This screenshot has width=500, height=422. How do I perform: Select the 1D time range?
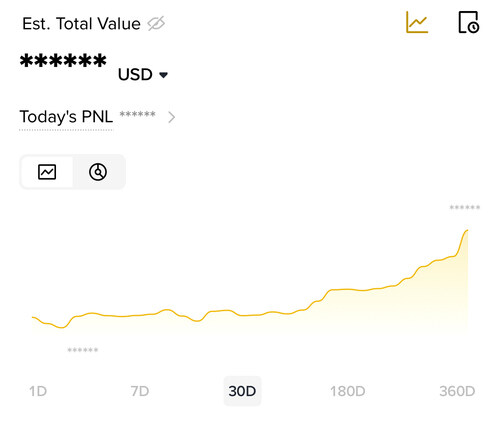coord(38,391)
